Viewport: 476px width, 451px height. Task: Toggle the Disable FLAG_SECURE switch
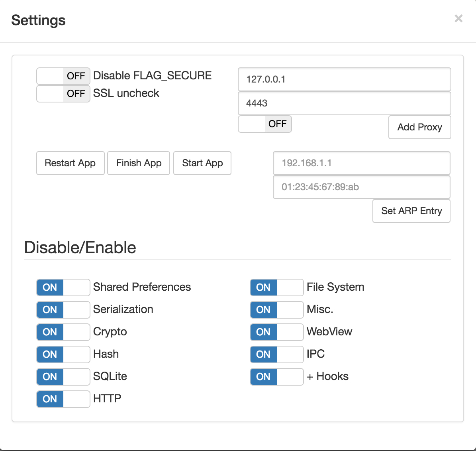[63, 76]
